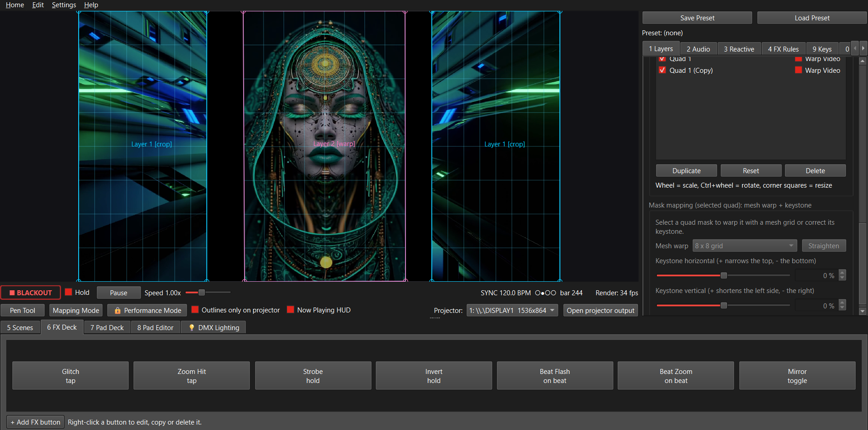868x430 pixels.
Task: Switch to the 3 Reactive tab
Action: tap(739, 49)
